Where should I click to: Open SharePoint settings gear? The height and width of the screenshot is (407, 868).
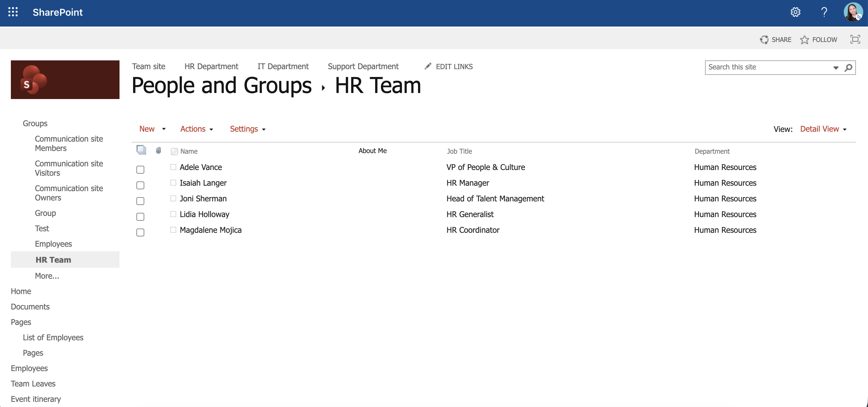(795, 12)
